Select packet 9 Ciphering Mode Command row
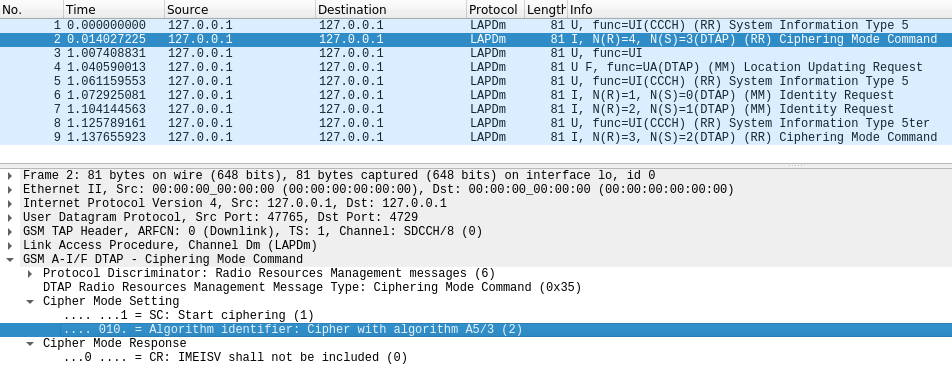Image resolution: width=952 pixels, height=371 pixels. point(476,137)
